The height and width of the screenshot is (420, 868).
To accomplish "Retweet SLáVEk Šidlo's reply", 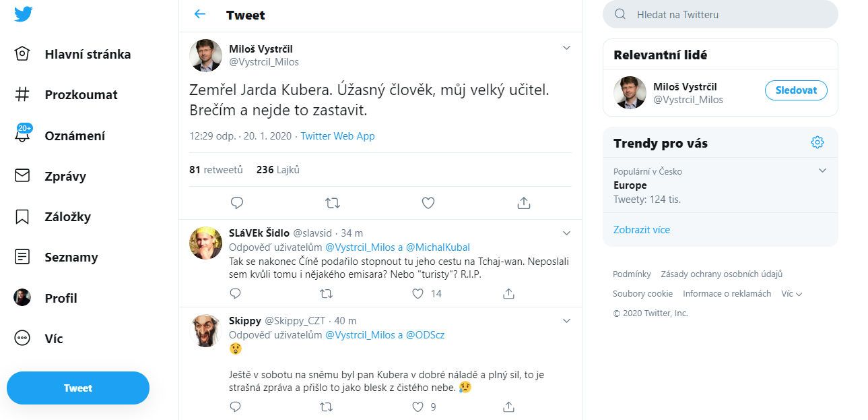I will [x=326, y=293].
